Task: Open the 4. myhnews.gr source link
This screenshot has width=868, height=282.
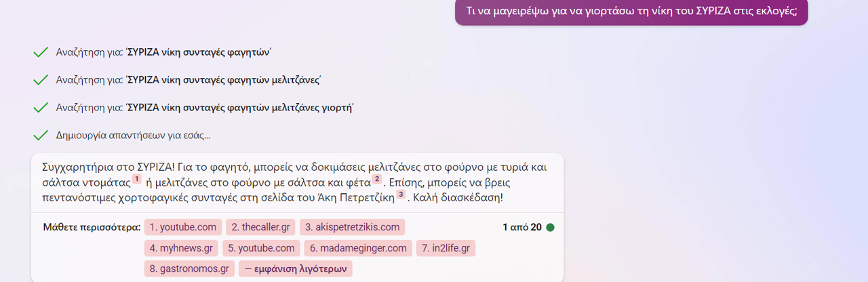Action: pos(181,248)
